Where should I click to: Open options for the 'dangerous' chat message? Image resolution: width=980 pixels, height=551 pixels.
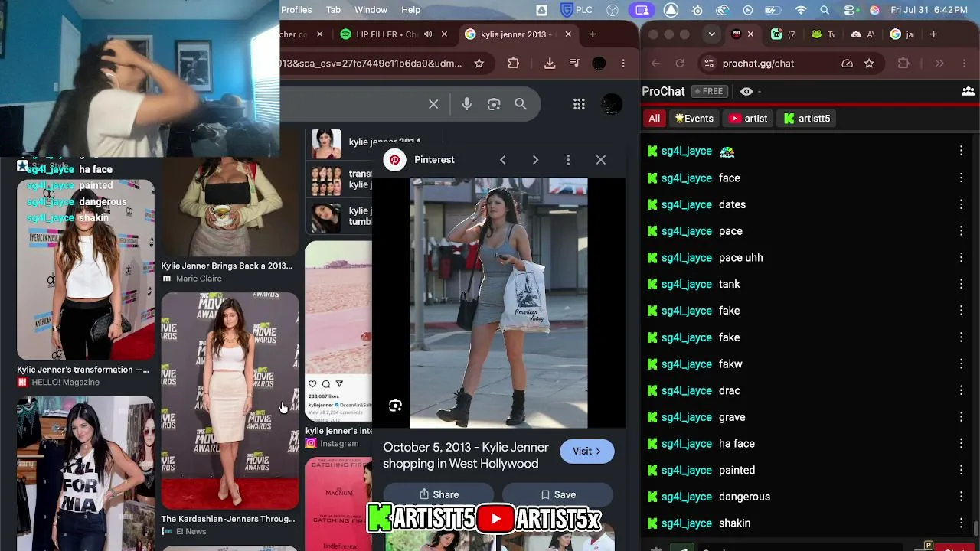tap(961, 497)
